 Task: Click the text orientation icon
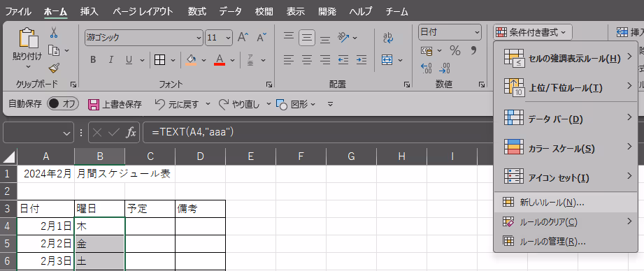tap(343, 38)
